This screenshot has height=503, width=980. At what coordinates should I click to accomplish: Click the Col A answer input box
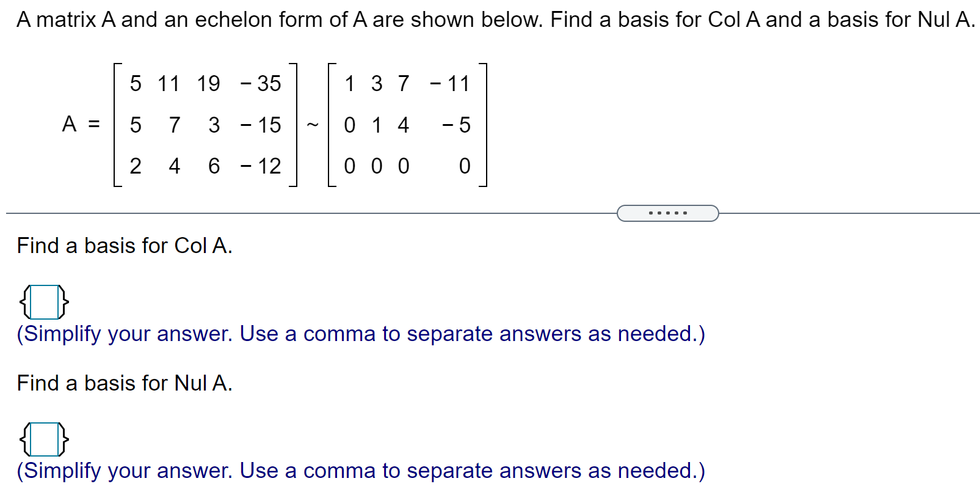pyautogui.click(x=43, y=301)
